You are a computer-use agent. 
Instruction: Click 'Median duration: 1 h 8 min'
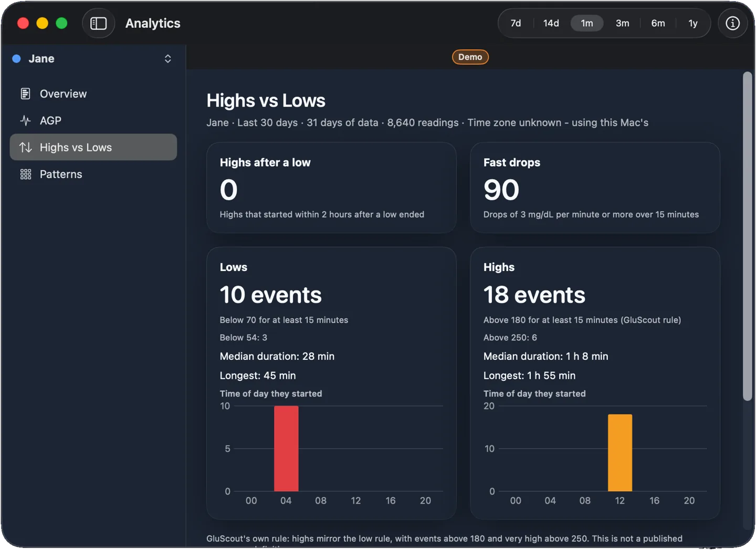coord(545,356)
